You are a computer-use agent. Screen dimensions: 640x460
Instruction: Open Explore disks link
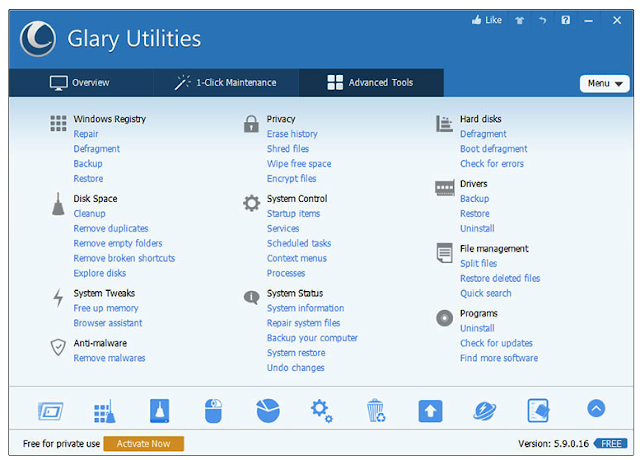tap(100, 273)
